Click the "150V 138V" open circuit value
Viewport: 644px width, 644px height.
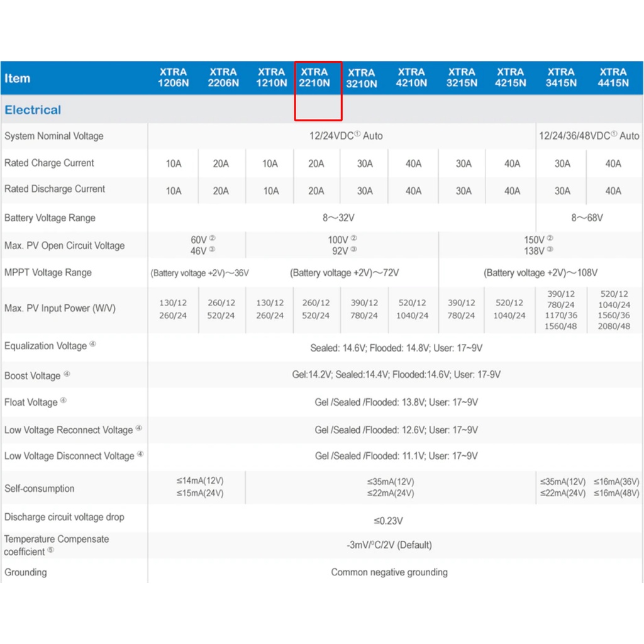538,245
